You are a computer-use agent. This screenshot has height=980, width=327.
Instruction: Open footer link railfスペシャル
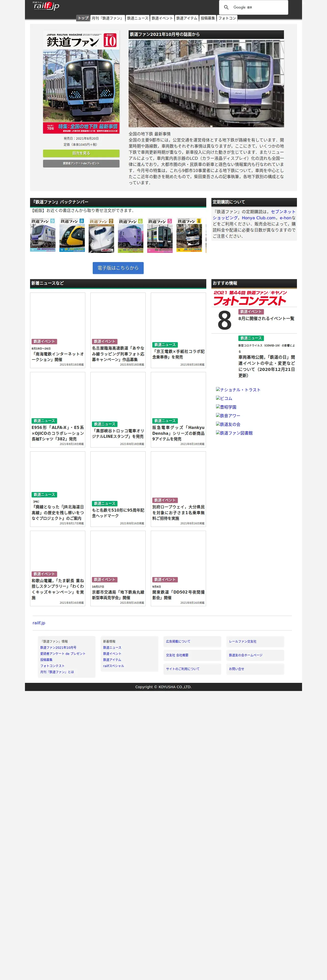tap(113, 666)
